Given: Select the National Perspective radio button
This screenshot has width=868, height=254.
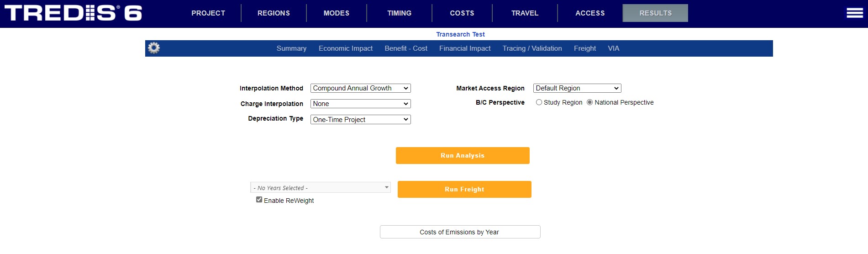Looking at the screenshot, I should (x=590, y=102).
